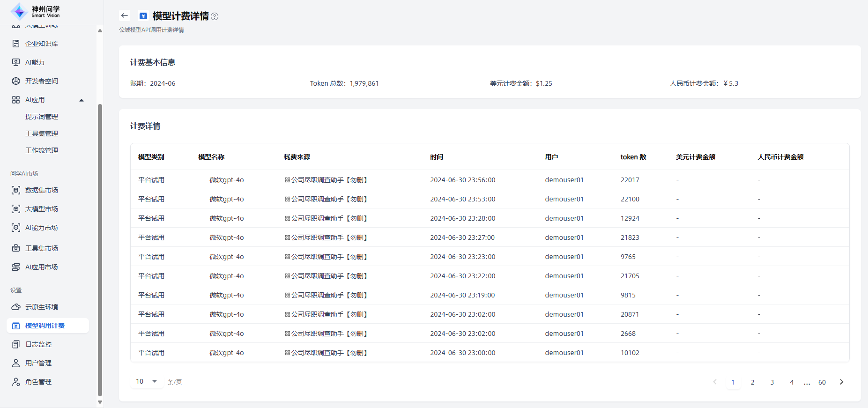Click the AI能力 sidebar icon
Image resolution: width=868 pixels, height=408 pixels.
16,62
